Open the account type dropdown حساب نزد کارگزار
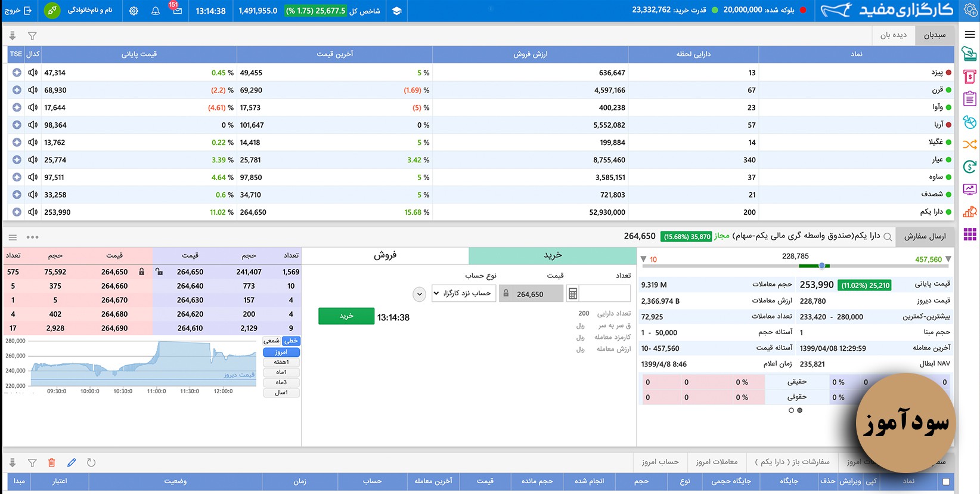Screen dimensions: 980x494 pos(464,293)
